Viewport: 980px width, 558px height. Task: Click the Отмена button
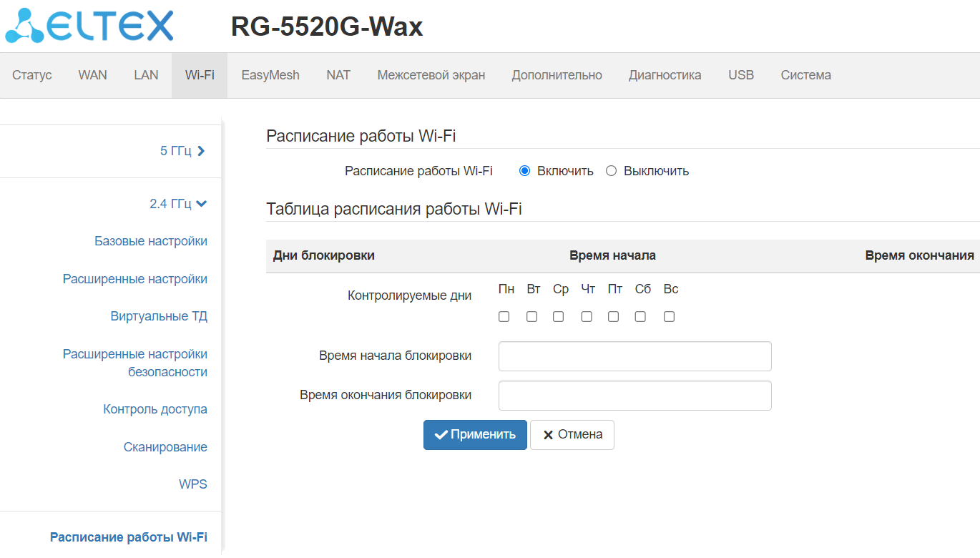[x=572, y=435]
